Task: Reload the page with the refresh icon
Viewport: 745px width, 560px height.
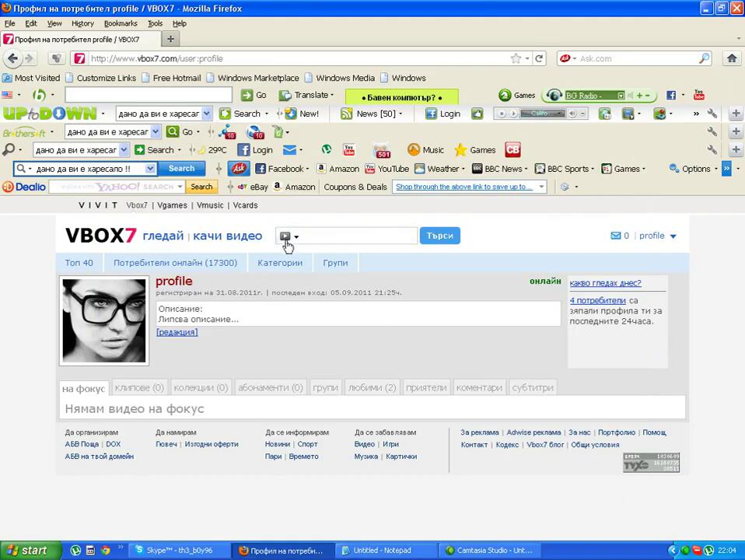Action: tap(540, 58)
